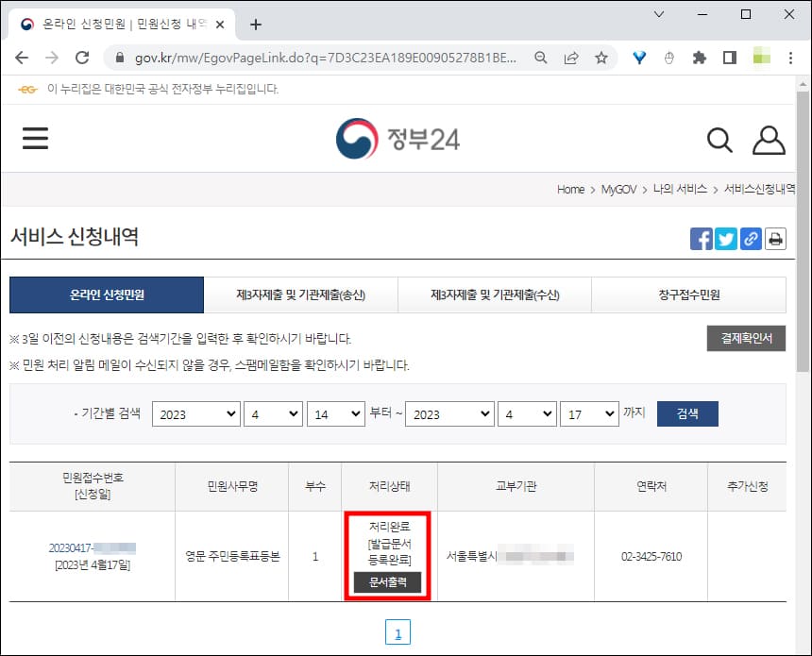Switch to the 창구접수민원 tab
This screenshot has width=812, height=656.
[690, 294]
